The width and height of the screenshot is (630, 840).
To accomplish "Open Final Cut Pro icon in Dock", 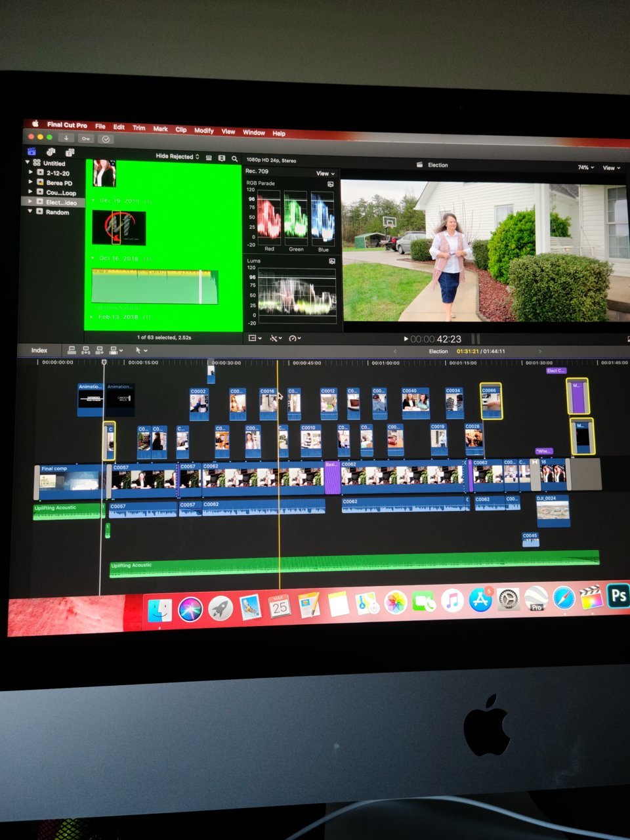I will point(591,597).
